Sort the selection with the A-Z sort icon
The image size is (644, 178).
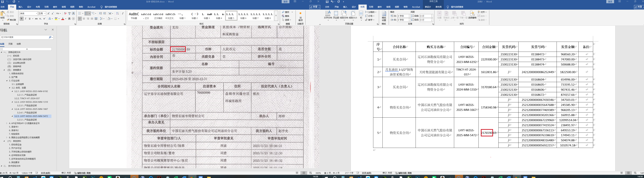click(118, 14)
